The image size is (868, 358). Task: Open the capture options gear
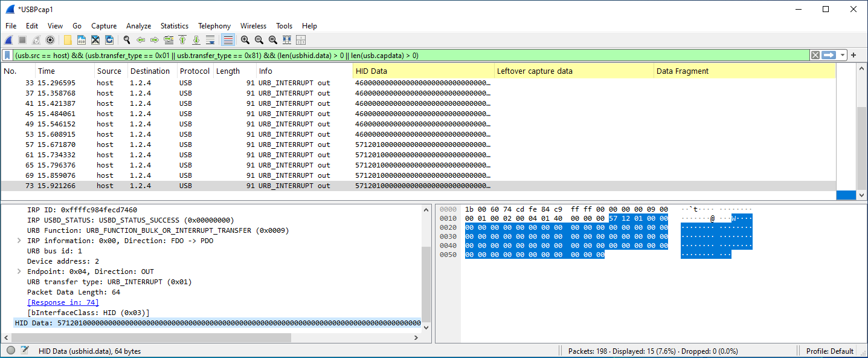click(x=50, y=40)
